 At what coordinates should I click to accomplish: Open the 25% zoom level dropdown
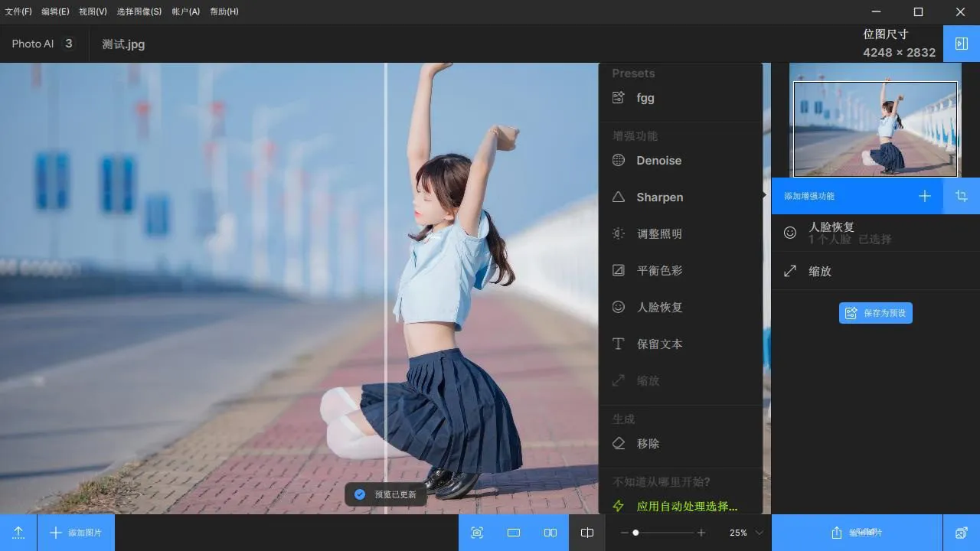tap(759, 533)
